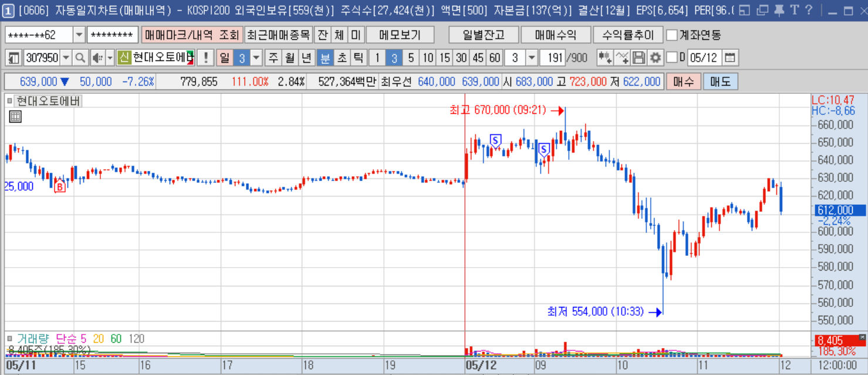Viewport: 868px width, 375px height.
Task: Close the volume panel with the small x
Action: pos(862,337)
